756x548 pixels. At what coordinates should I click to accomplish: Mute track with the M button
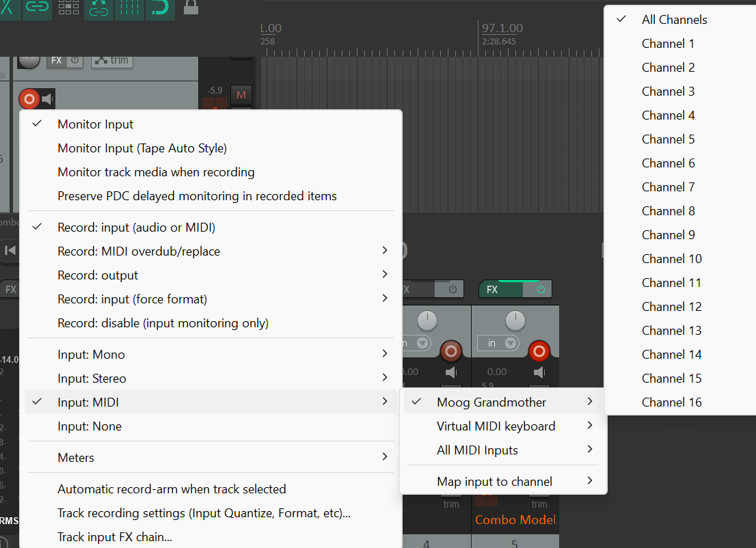[x=241, y=96]
